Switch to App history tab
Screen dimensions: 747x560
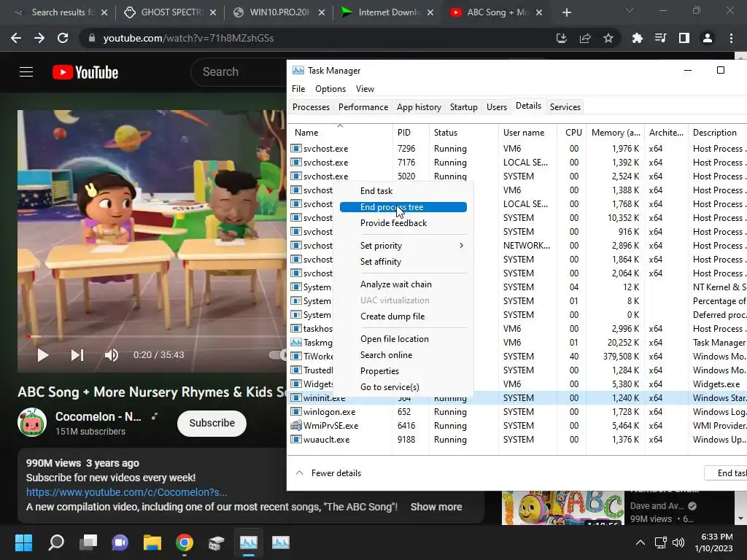click(x=419, y=107)
